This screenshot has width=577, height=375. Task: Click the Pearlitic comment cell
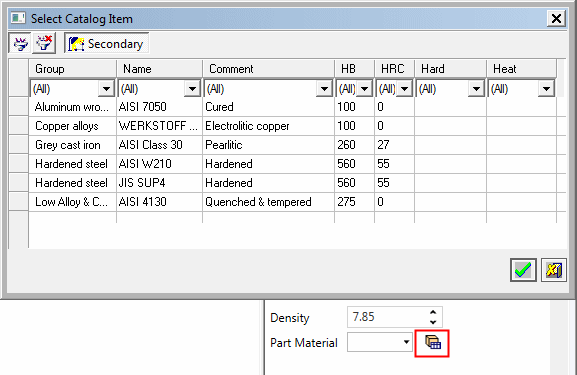(x=268, y=145)
